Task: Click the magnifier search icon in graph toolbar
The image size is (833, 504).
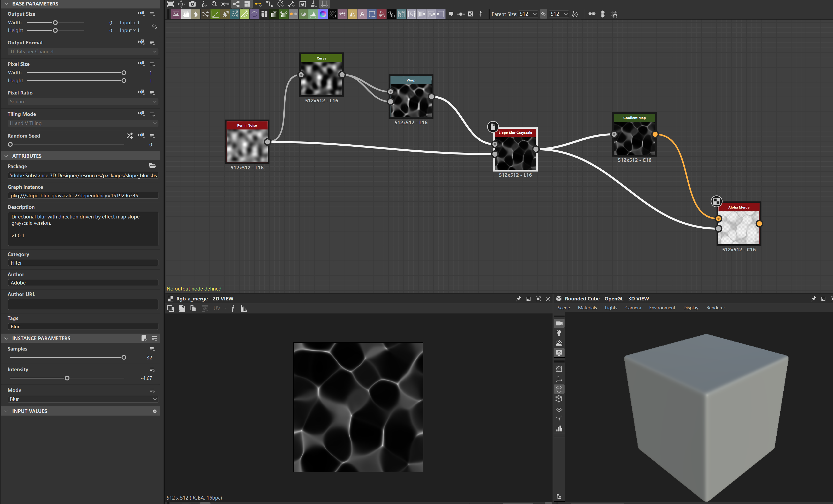Action: point(214,4)
